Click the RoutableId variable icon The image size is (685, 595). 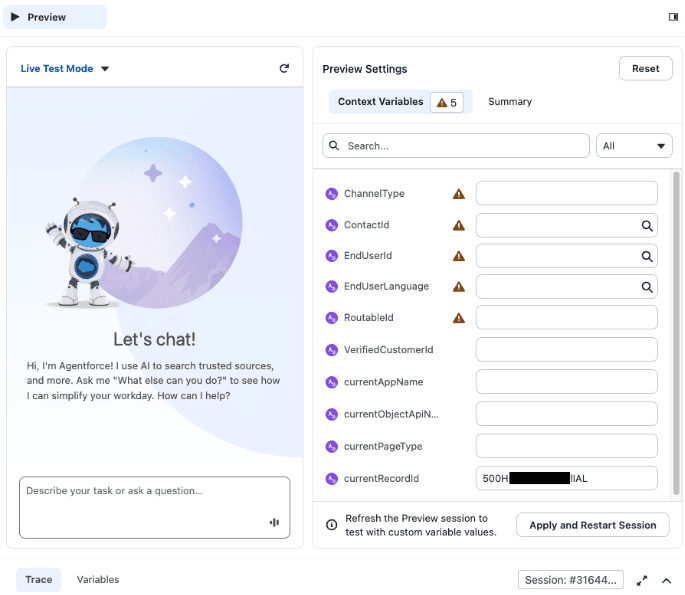(332, 318)
